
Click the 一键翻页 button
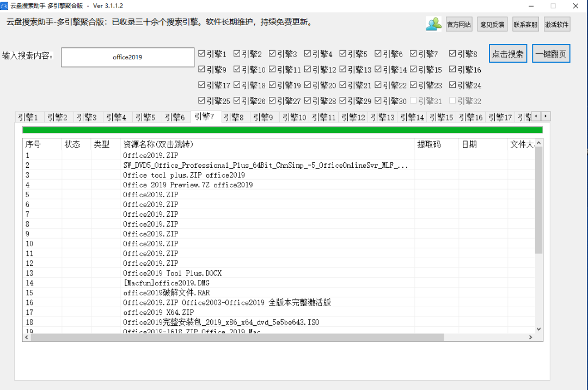coord(551,54)
